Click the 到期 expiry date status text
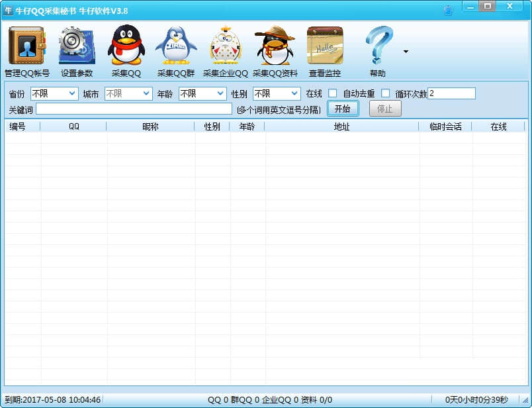The image size is (532, 408). pyautogui.click(x=52, y=399)
